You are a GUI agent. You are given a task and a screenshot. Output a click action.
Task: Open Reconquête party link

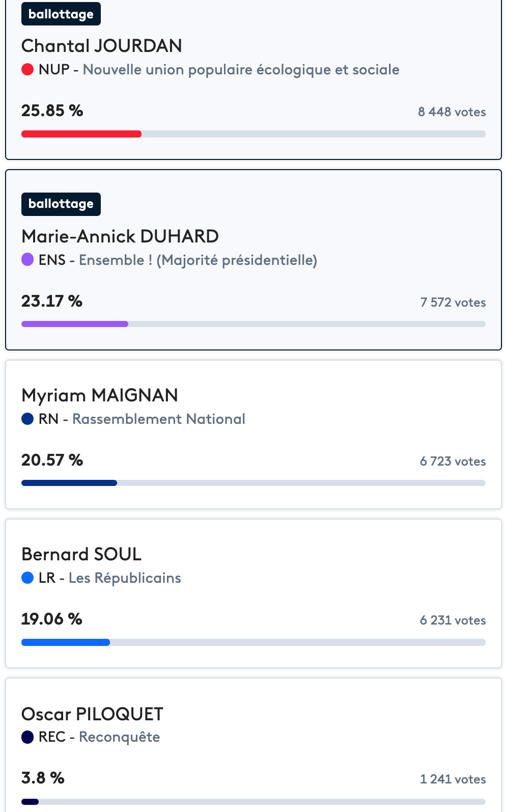point(120,737)
